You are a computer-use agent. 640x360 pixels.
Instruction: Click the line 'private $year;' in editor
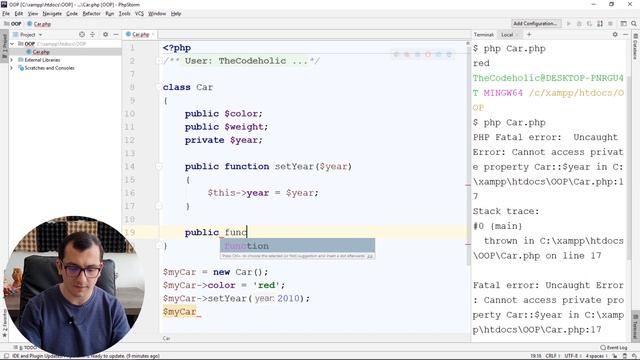point(223,140)
